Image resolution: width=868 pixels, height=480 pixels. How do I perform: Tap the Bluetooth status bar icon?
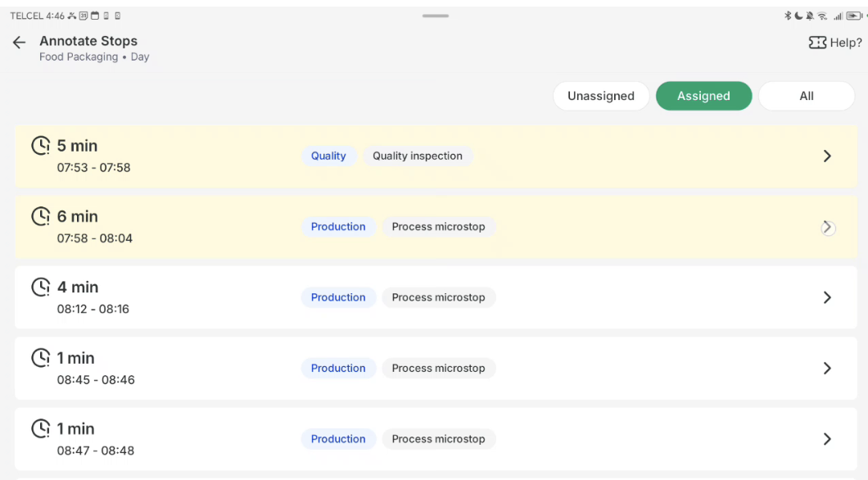(x=788, y=16)
